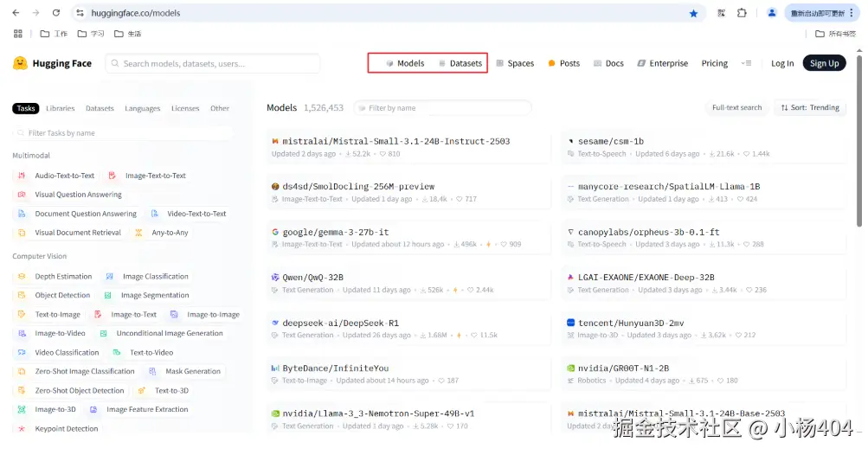Open the 工作 bookmarks folder
This screenshot has height=455, width=868.
point(54,34)
